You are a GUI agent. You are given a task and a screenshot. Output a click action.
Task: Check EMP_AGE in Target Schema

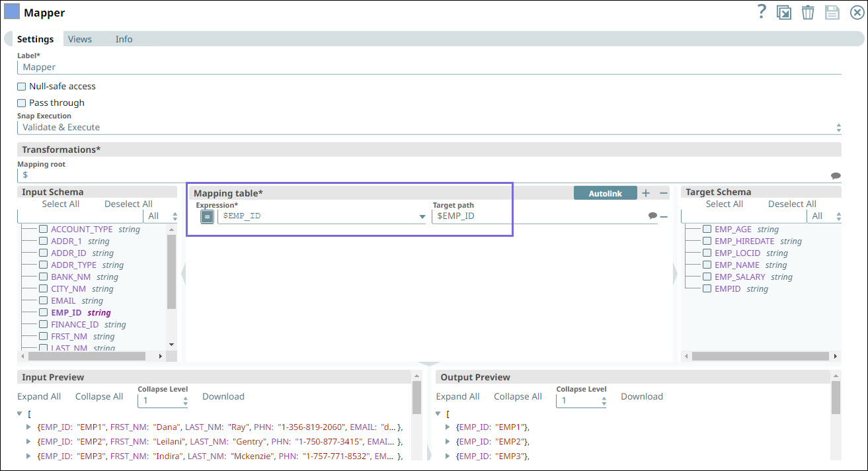707,230
